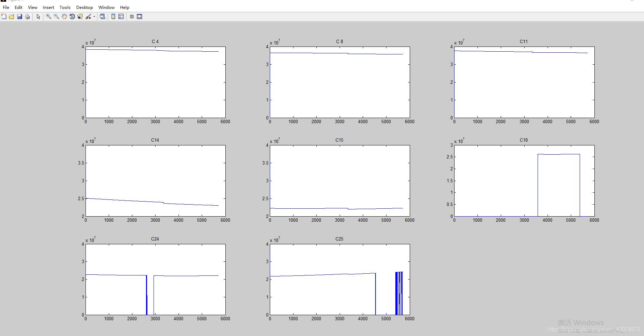Image resolution: width=644 pixels, height=336 pixels.
Task: Insert a legend via toolbar icon
Action: point(121,16)
